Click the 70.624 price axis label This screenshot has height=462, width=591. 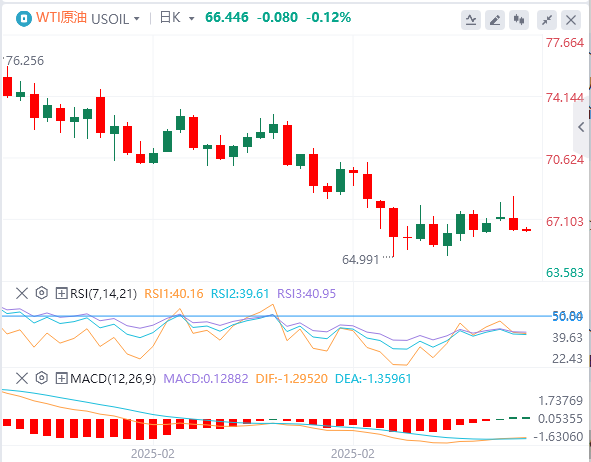[565, 159]
